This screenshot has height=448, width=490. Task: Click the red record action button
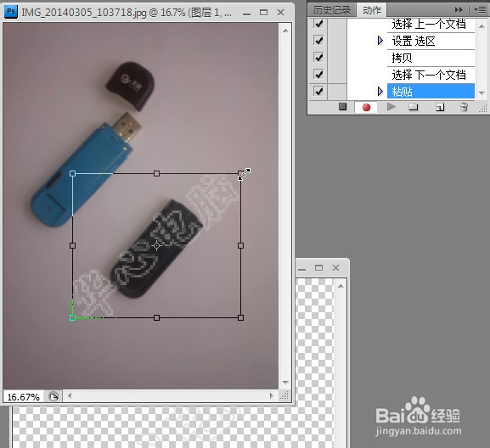click(x=366, y=108)
